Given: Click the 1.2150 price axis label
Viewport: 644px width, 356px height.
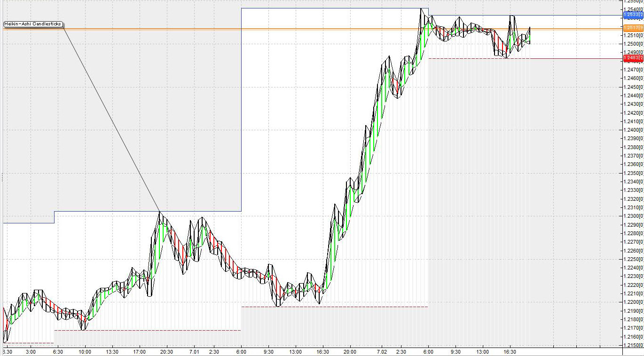Looking at the screenshot, I should coord(633,345).
